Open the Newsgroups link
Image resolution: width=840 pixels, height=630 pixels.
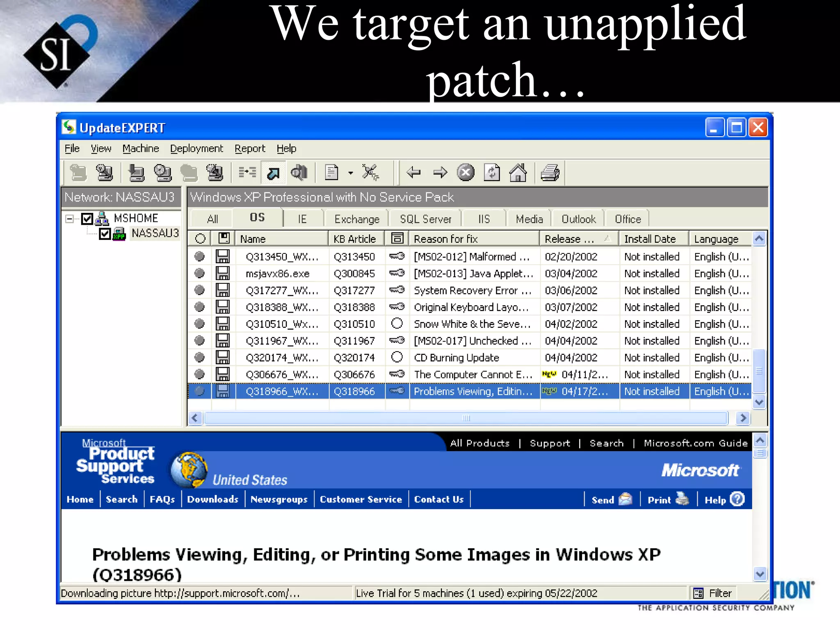tap(279, 499)
